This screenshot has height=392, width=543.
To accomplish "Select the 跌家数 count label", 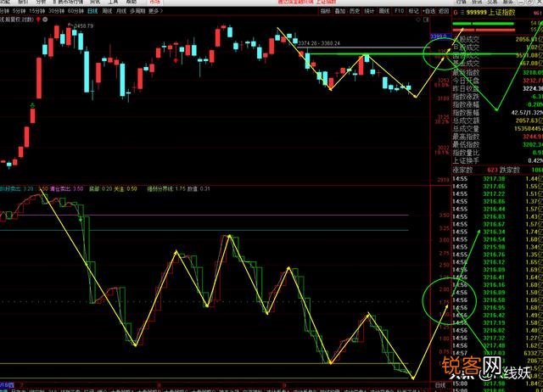I will (x=509, y=170).
